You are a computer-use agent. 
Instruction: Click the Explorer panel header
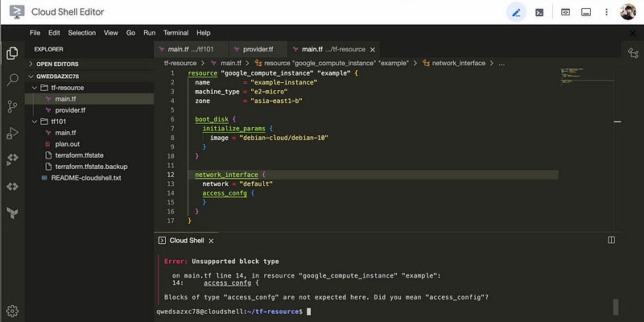click(48, 49)
